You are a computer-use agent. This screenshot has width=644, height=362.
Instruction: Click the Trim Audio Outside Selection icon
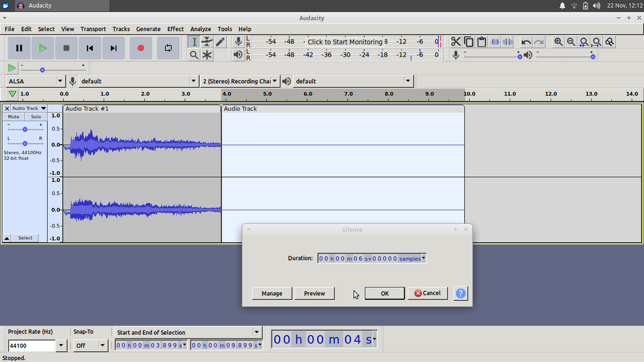pyautogui.click(x=494, y=41)
